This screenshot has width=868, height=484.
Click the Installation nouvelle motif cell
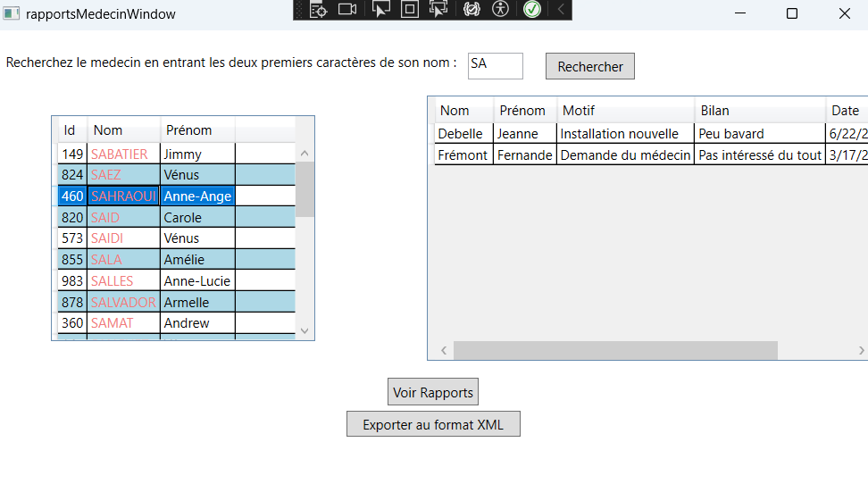[x=625, y=133]
